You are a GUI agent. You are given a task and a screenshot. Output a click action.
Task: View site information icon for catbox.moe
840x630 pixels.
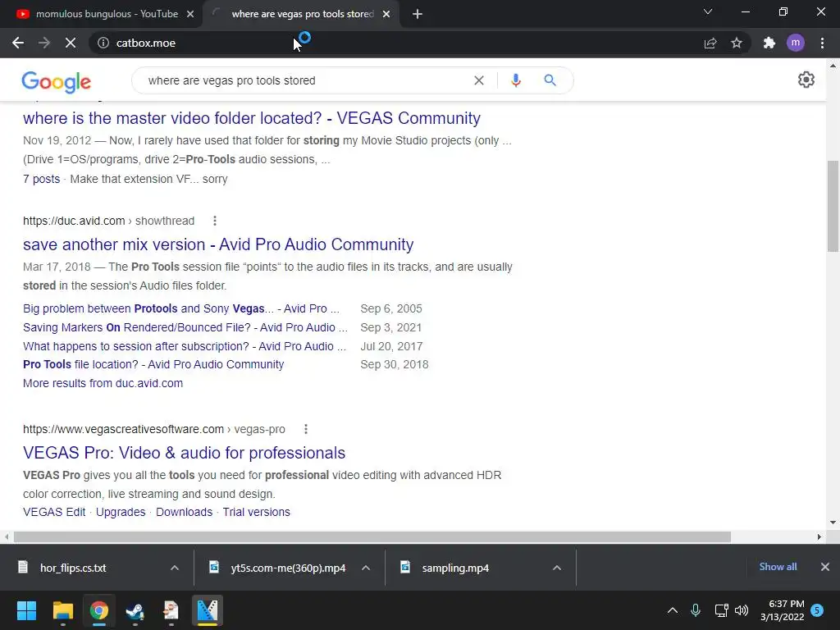pos(103,43)
